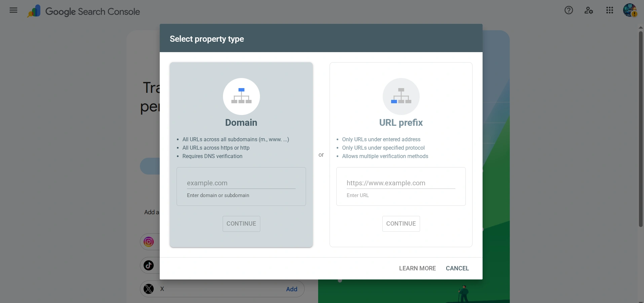Open the Help question mark icon

(x=569, y=10)
